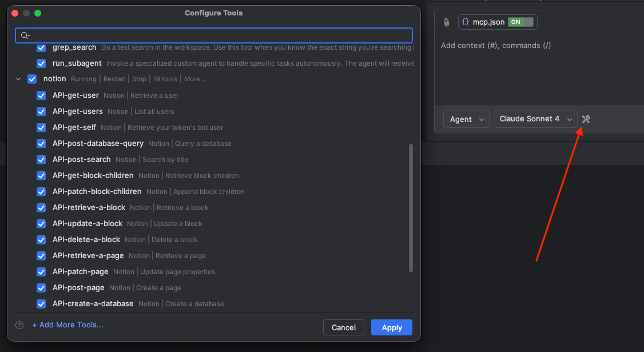
Task: Open the help question mark icon
Action: pos(19,325)
